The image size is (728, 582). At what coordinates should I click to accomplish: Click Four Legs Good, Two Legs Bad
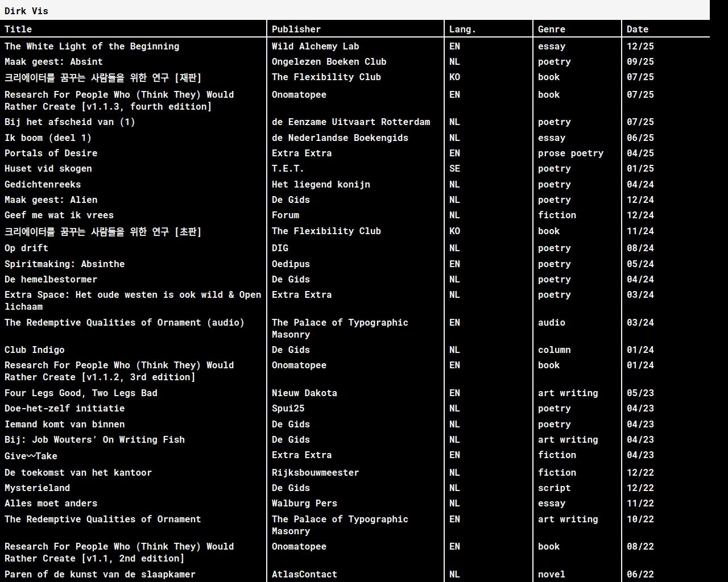tap(81, 393)
